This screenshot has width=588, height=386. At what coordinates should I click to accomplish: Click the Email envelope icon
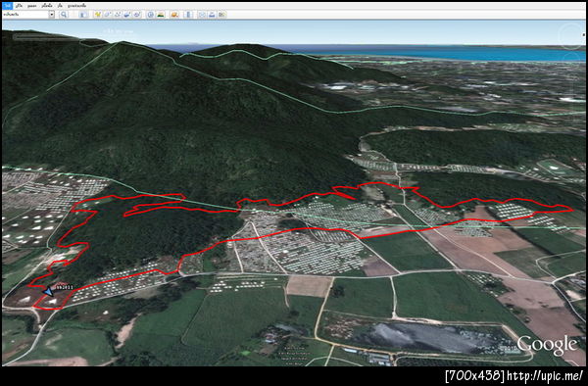(x=202, y=15)
